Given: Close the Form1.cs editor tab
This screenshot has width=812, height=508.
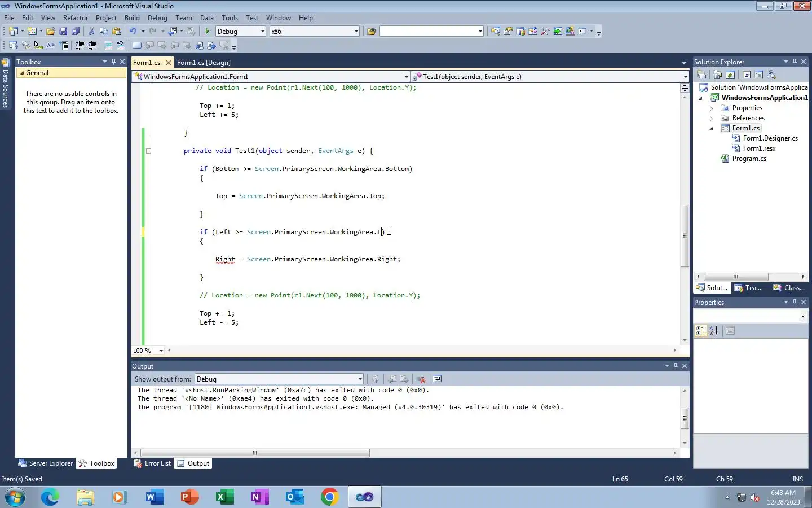Looking at the screenshot, I should coord(168,62).
